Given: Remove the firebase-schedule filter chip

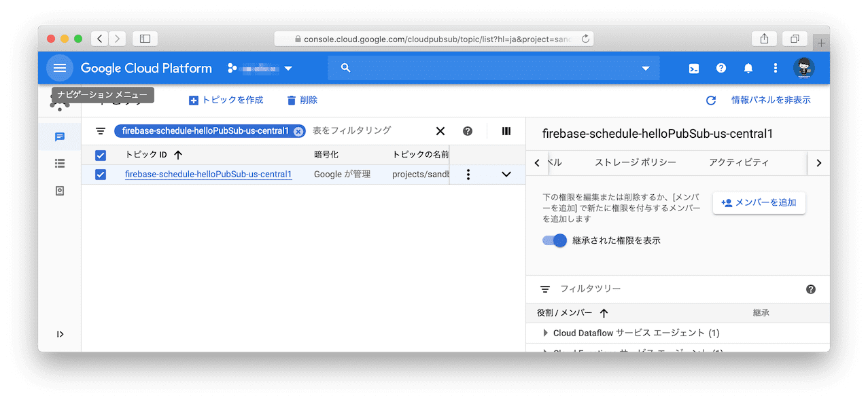Looking at the screenshot, I should (298, 132).
